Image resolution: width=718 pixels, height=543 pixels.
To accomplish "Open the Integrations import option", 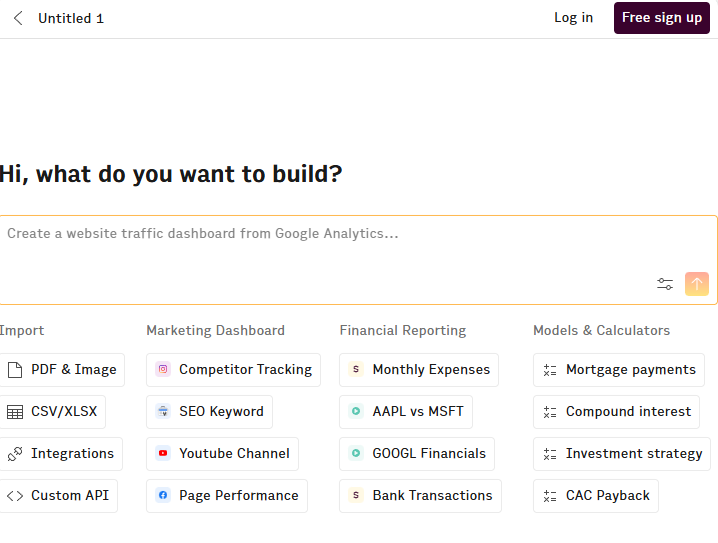I will 61,454.
